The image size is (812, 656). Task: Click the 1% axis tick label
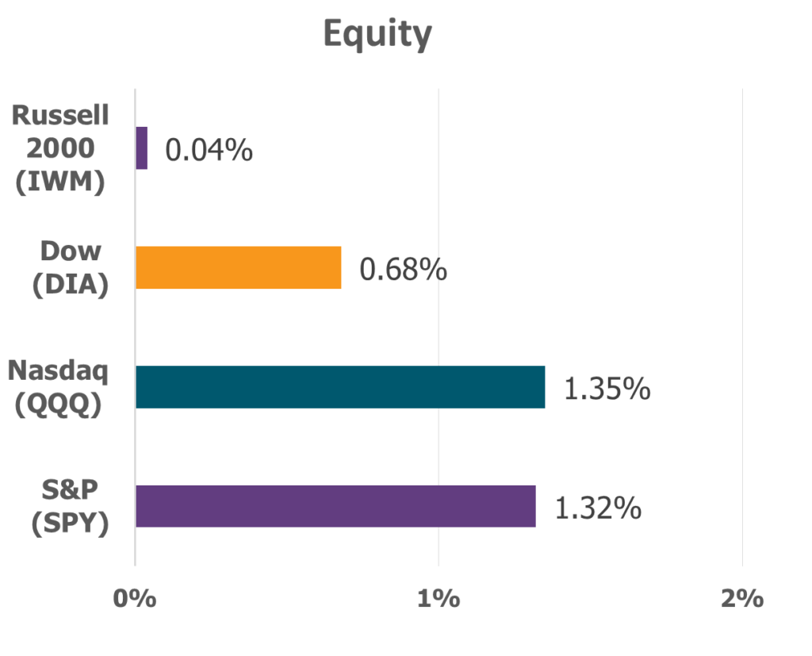coord(439,598)
